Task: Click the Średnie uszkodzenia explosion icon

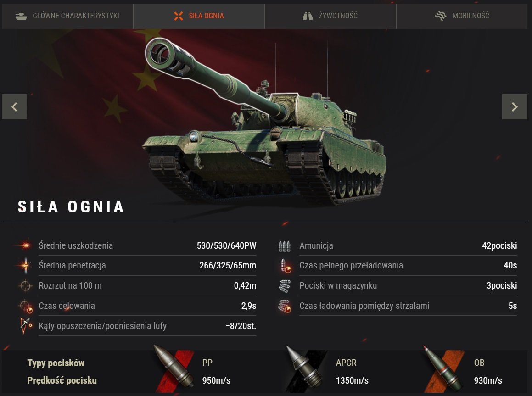Action: point(25,245)
